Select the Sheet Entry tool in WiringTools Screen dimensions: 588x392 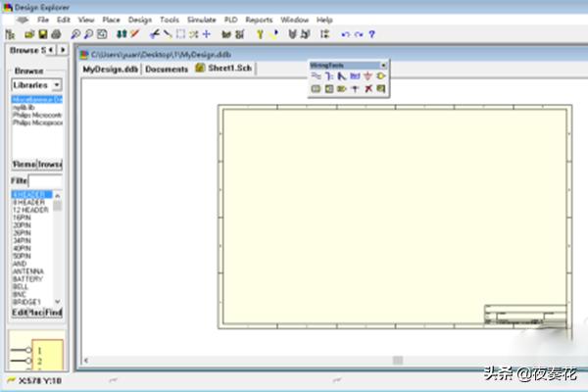[x=329, y=89]
